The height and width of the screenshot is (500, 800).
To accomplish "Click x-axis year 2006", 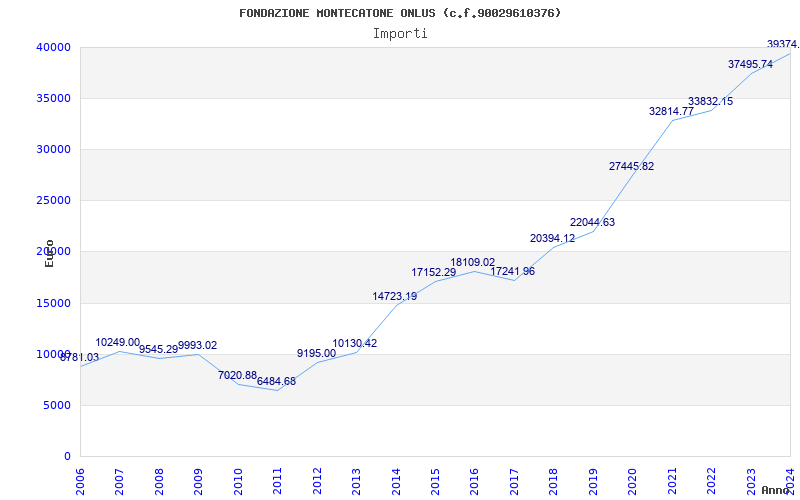I will (x=81, y=481).
